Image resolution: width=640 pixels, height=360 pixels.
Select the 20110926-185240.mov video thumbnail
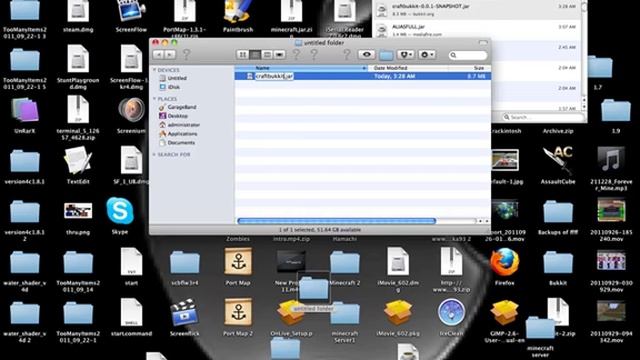tap(611, 211)
